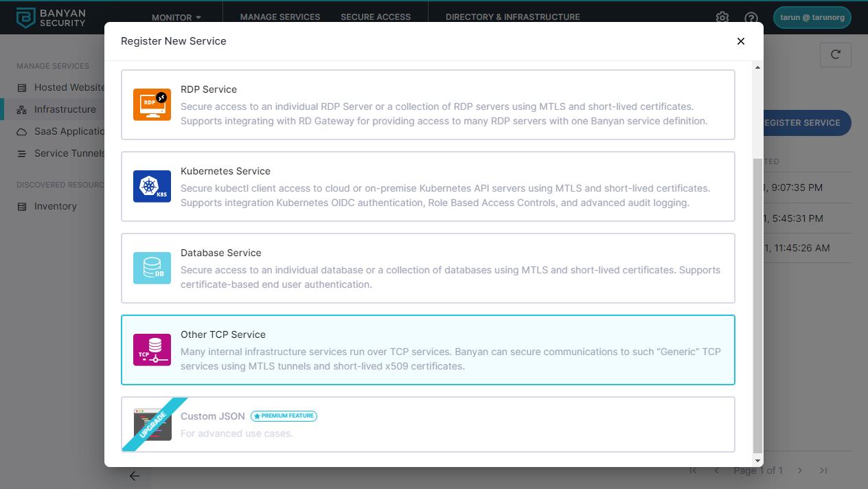Expand the Monitor dropdown menu
Viewport: 868px width, 489px height.
(176, 17)
